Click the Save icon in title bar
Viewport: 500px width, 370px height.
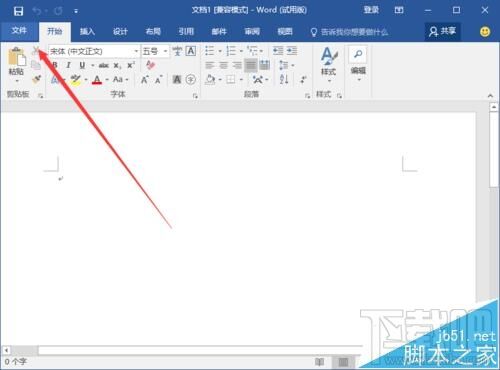click(x=18, y=11)
